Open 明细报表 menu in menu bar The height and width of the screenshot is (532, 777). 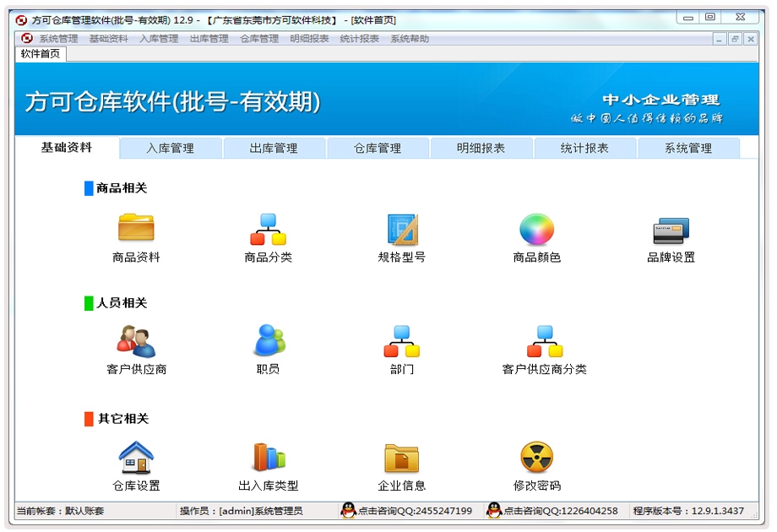(x=309, y=39)
